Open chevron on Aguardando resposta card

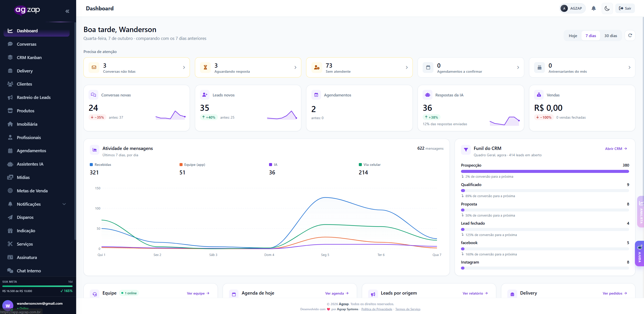295,67
